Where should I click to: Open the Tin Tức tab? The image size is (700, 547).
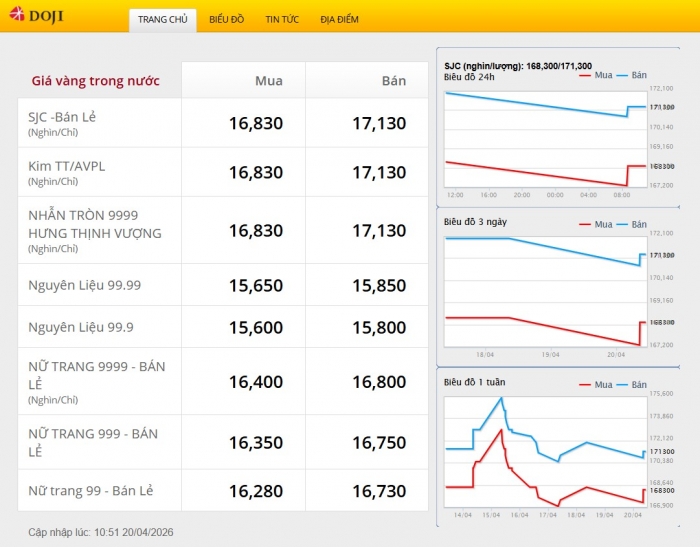(282, 19)
